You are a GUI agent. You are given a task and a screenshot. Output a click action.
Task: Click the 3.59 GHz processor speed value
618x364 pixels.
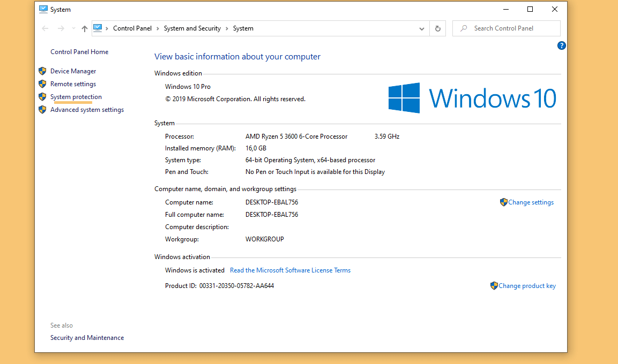coord(387,136)
